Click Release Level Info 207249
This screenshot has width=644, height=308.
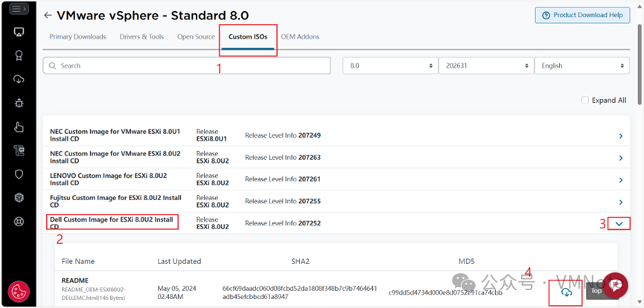(283, 135)
